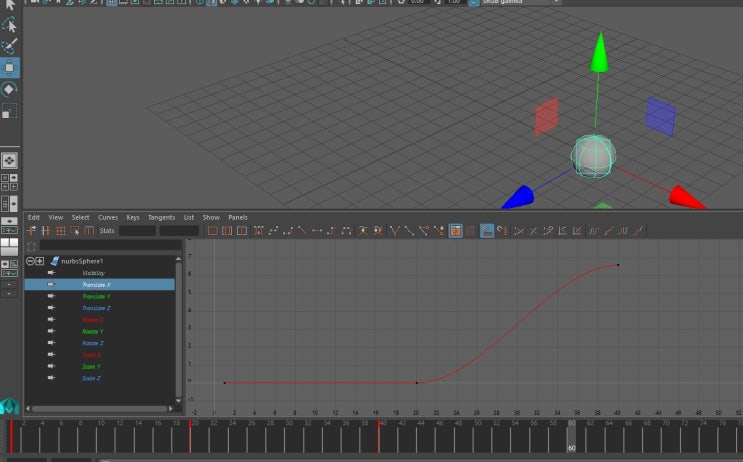Select the Paint selection tool
Screen dimensions: 743x462
coord(9,46)
